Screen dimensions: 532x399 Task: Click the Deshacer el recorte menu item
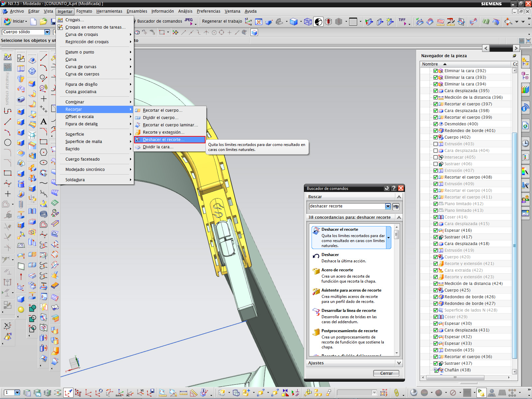tap(163, 140)
